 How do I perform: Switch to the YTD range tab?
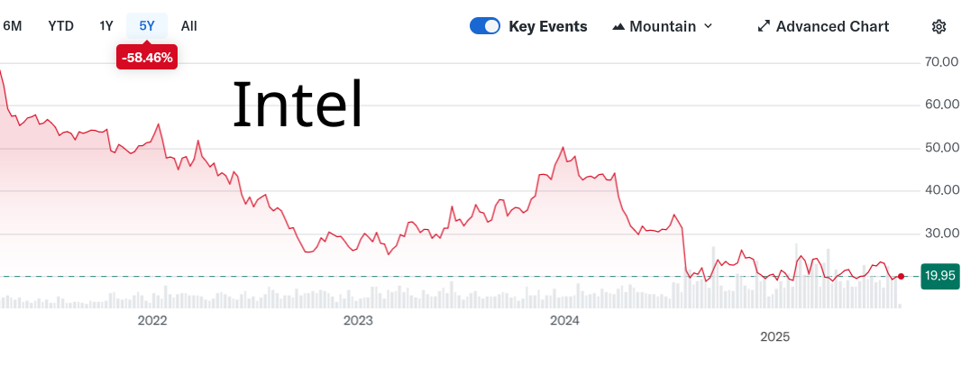pyautogui.click(x=60, y=26)
